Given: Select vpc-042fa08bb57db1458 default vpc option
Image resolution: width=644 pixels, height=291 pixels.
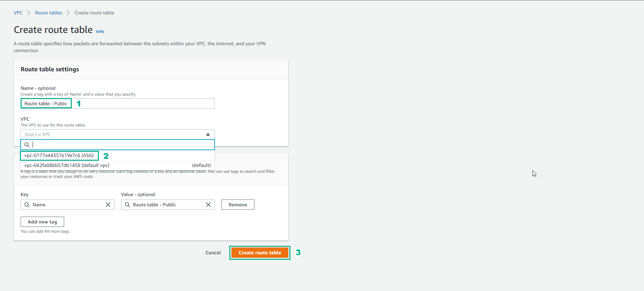Looking at the screenshot, I should point(117,165).
